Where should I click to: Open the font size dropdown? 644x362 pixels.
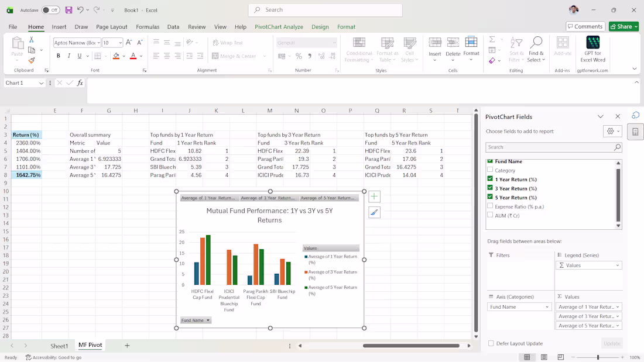pyautogui.click(x=121, y=43)
